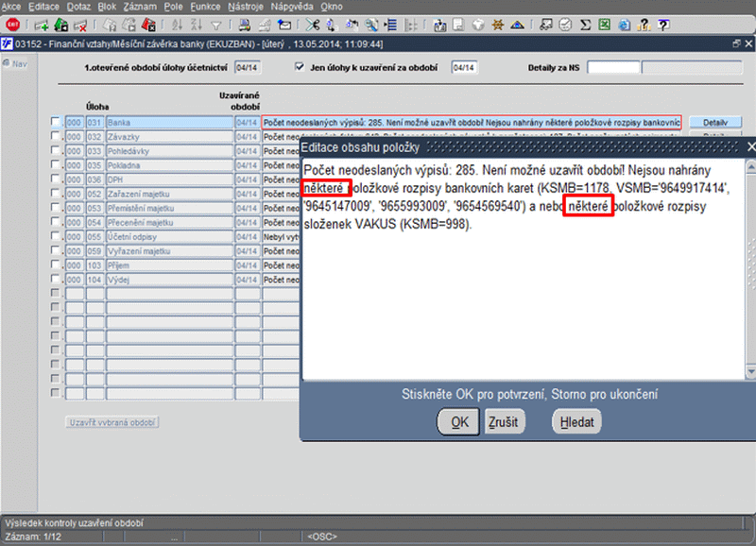
Task: Click the rightmost question mark help icon
Action: (664, 26)
